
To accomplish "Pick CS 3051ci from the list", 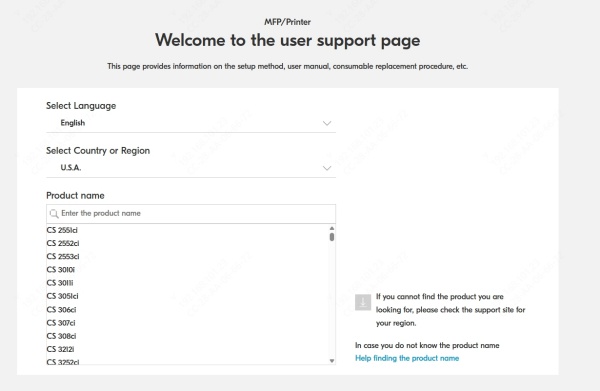I will pos(62,296).
